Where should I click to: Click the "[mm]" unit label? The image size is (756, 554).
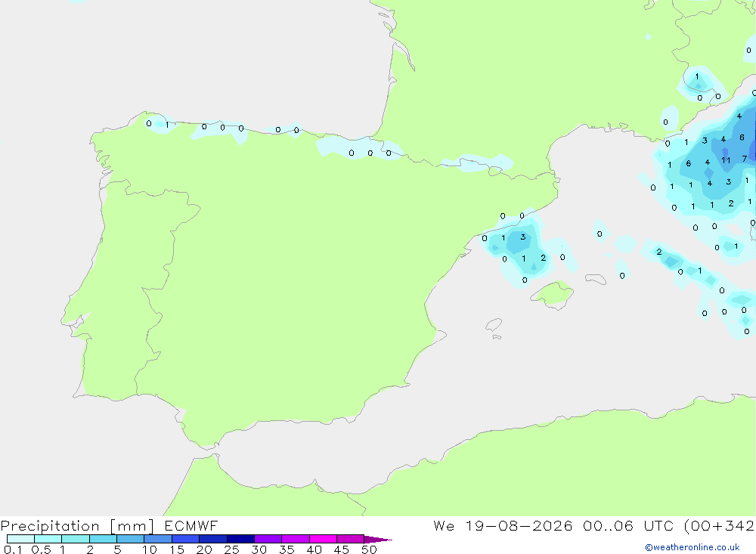[132, 525]
